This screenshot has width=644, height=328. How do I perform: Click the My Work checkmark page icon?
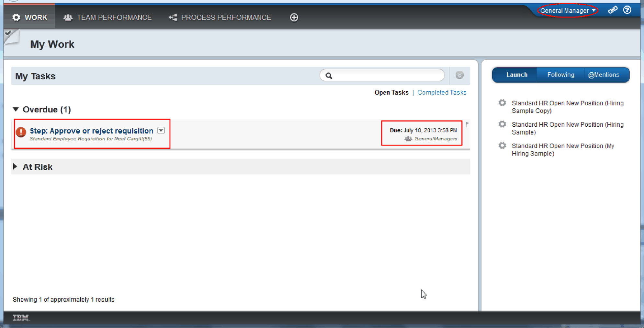pyautogui.click(x=12, y=37)
